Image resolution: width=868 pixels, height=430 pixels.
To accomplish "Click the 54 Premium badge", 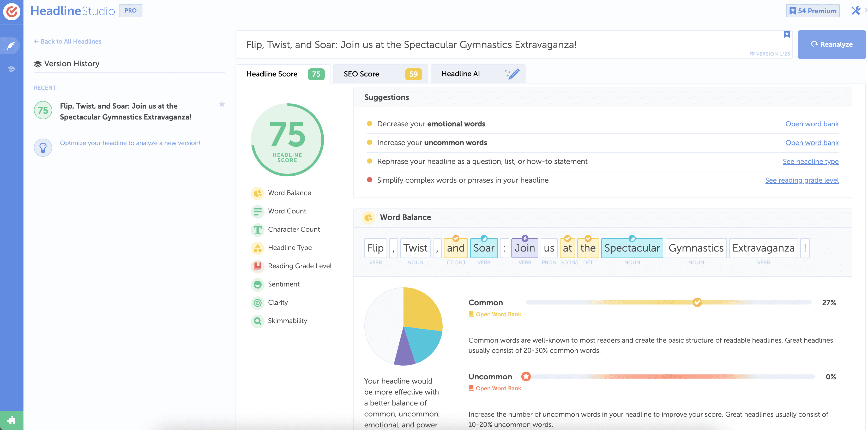I will click(812, 11).
